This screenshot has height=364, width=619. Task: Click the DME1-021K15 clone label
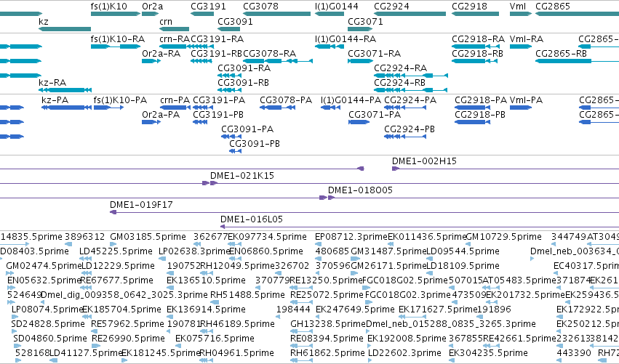241,176
